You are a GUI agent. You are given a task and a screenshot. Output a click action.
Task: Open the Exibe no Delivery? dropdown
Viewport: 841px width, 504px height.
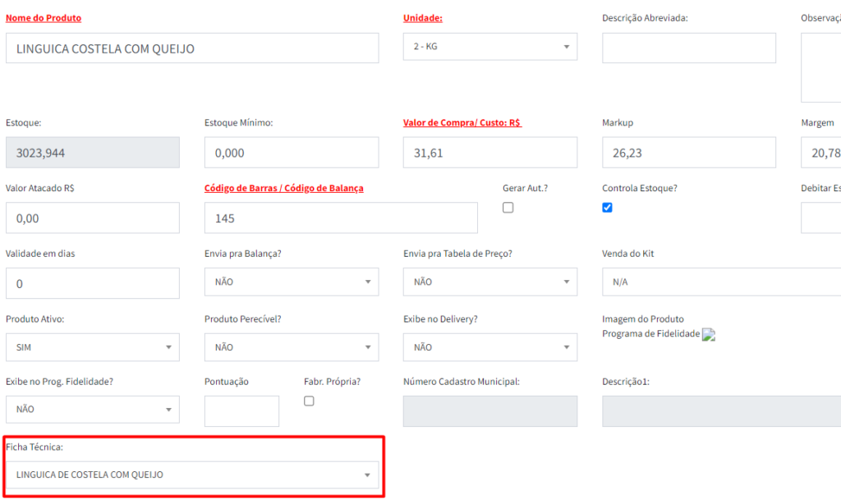(x=489, y=347)
